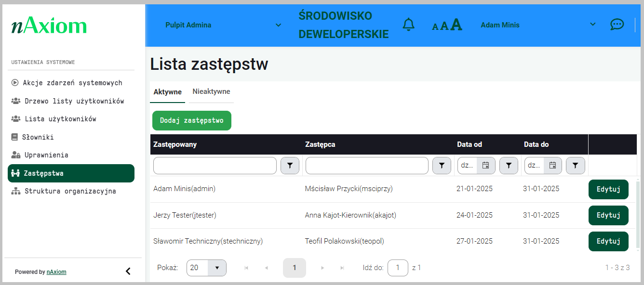Viewport: 644px width, 285px height.
Task: Select cell Anna Kajot-Kierownik(akajot)
Action: point(350,215)
